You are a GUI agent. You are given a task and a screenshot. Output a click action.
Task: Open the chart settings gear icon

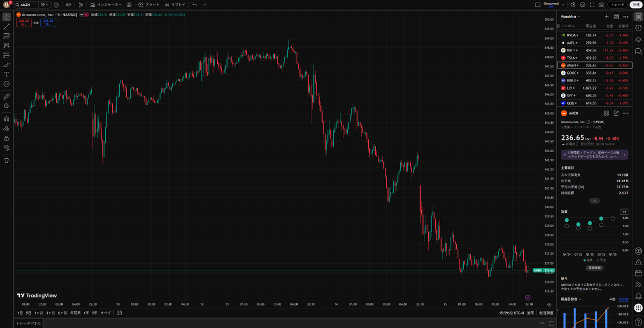[583, 4]
